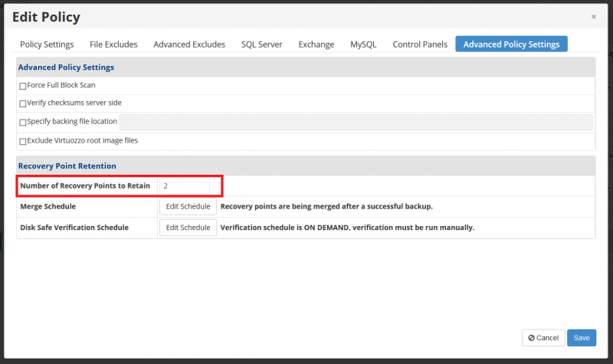613x364 pixels.
Task: Switch to the Control Panels tab
Action: 420,44
